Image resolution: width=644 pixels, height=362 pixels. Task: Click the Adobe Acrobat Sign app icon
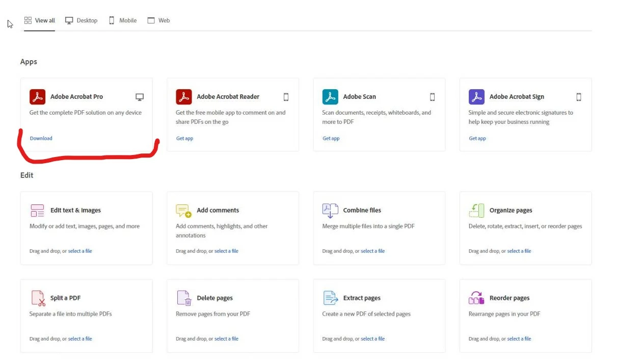[x=476, y=97]
